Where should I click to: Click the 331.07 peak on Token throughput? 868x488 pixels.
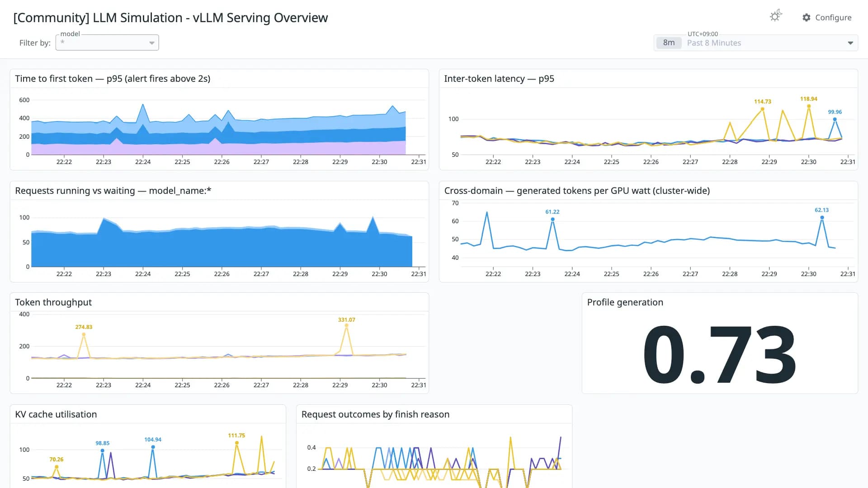click(347, 325)
